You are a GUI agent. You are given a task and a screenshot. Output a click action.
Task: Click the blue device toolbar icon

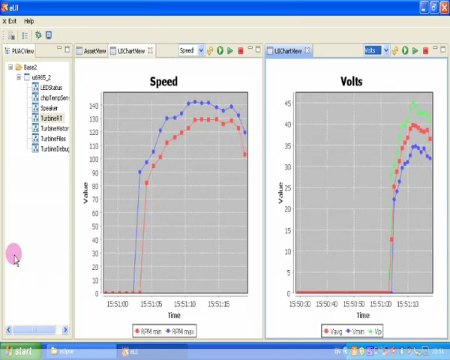coord(49,35)
